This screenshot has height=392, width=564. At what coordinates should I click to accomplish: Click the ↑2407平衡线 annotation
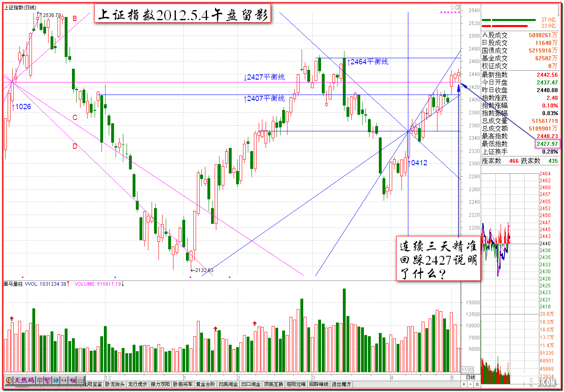(264, 98)
